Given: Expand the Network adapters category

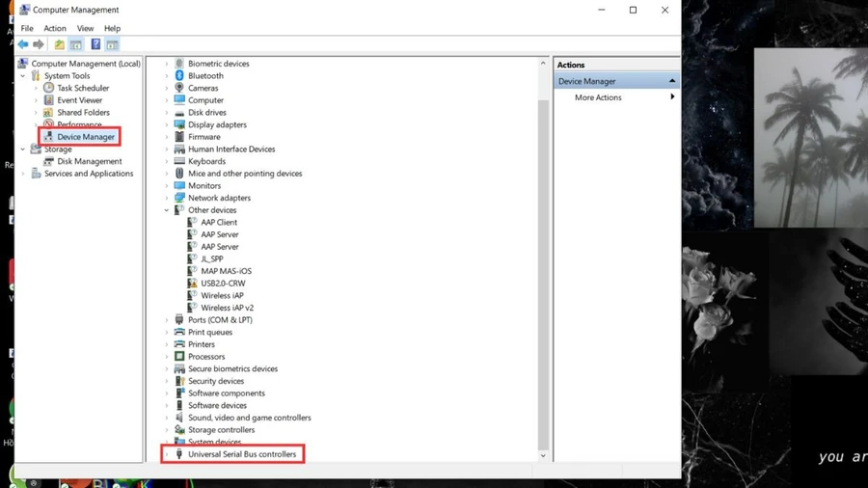Looking at the screenshot, I should coord(167,198).
